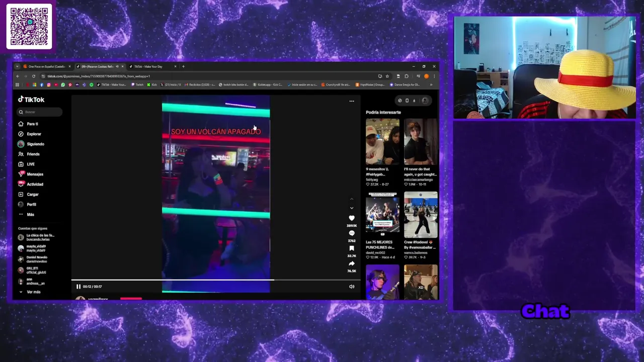This screenshot has height=362, width=644.
Task: Show more bookmarks chevron
Action: click(431, 84)
